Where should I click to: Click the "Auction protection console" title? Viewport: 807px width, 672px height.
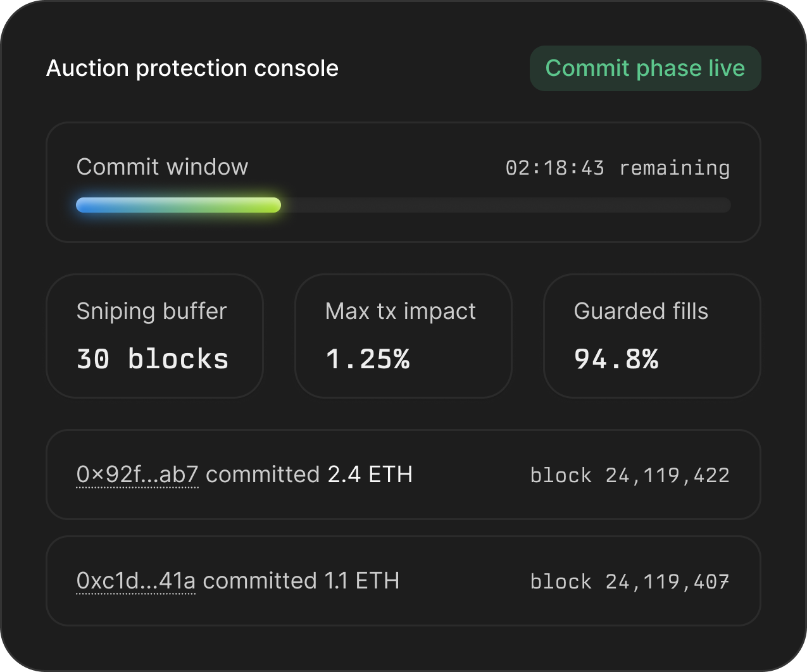(192, 68)
